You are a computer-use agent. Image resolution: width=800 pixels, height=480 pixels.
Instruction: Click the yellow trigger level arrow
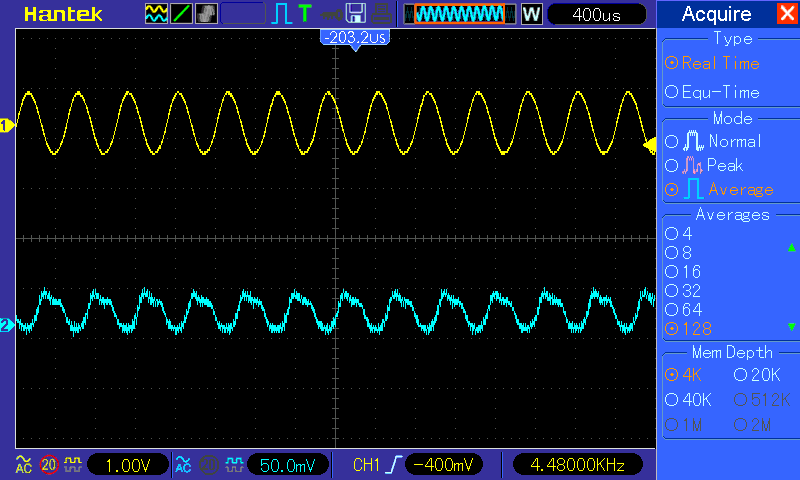click(649, 146)
